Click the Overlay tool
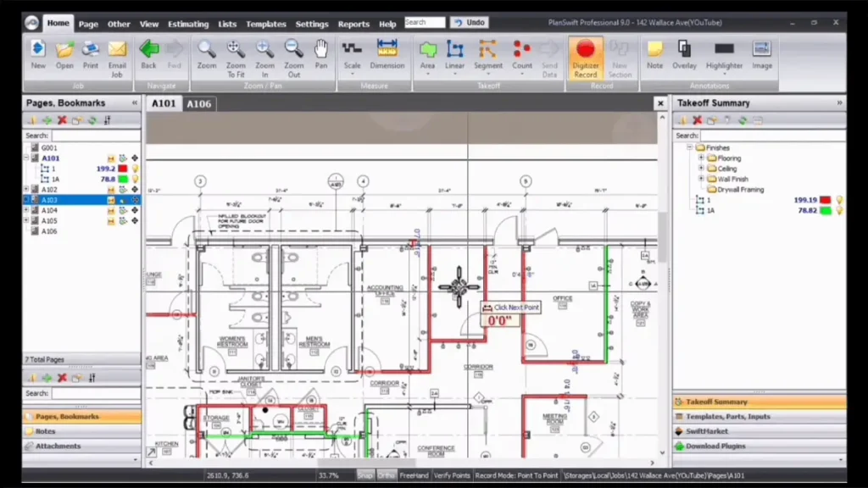Viewport: 868px width, 488px height. 684,55
